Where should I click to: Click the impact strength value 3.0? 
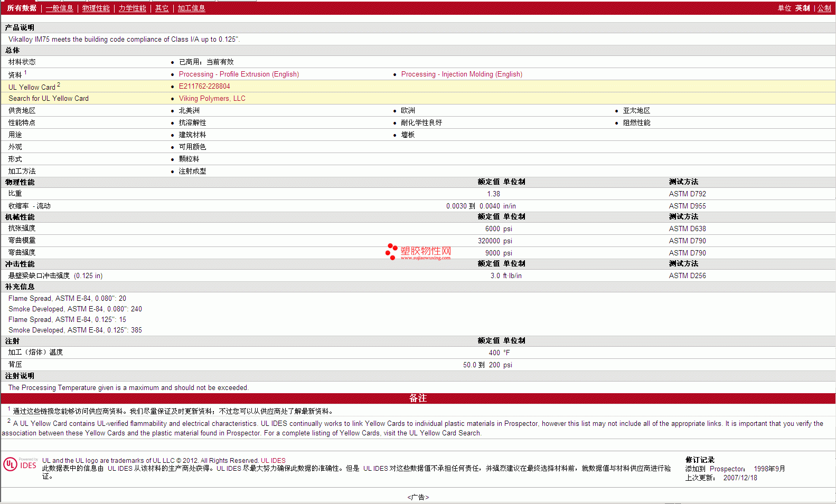495,276
